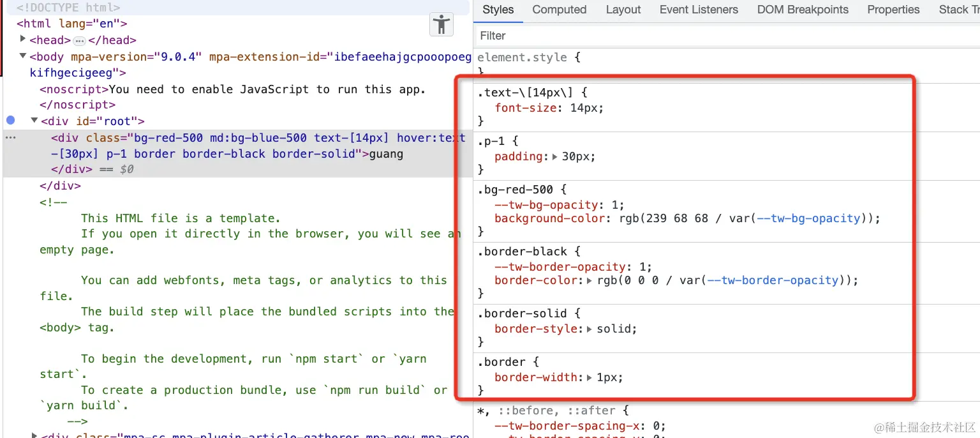Expand the border-style solid triangle
Viewport: 980px width, 438px height.
pyautogui.click(x=590, y=329)
